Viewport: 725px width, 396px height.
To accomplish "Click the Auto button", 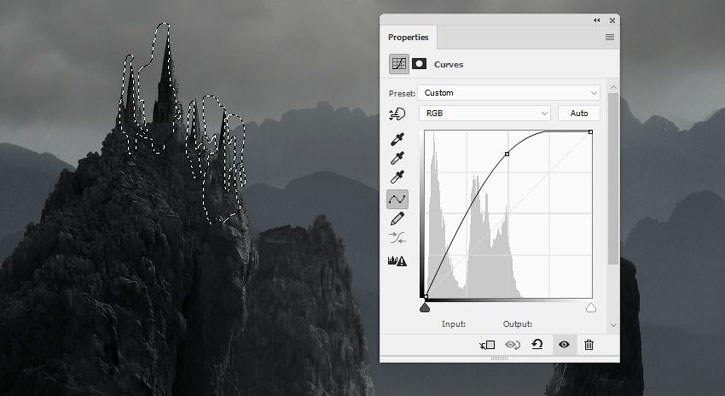I will [x=579, y=113].
